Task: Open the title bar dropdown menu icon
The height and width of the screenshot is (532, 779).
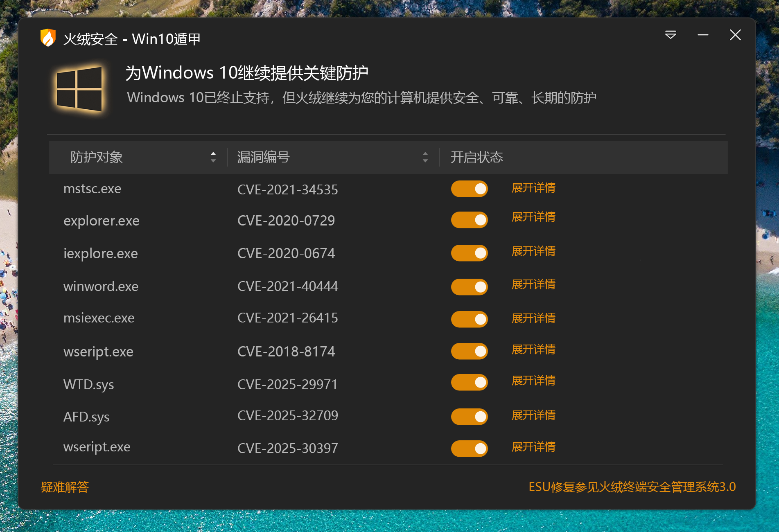Action: 671,35
